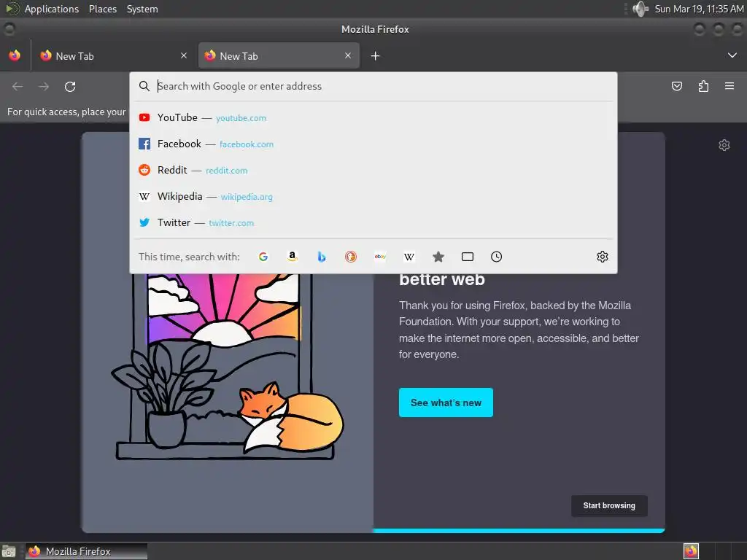Go forward one page

tap(44, 86)
